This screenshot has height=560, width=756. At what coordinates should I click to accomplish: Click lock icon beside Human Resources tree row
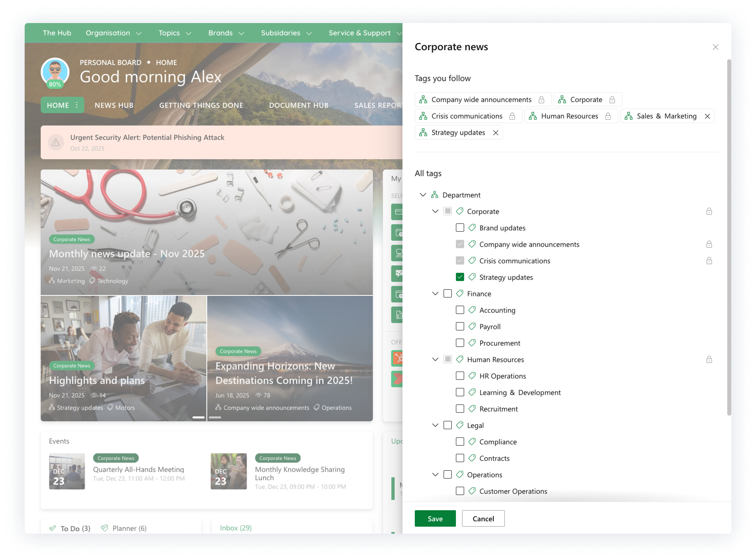[709, 360]
